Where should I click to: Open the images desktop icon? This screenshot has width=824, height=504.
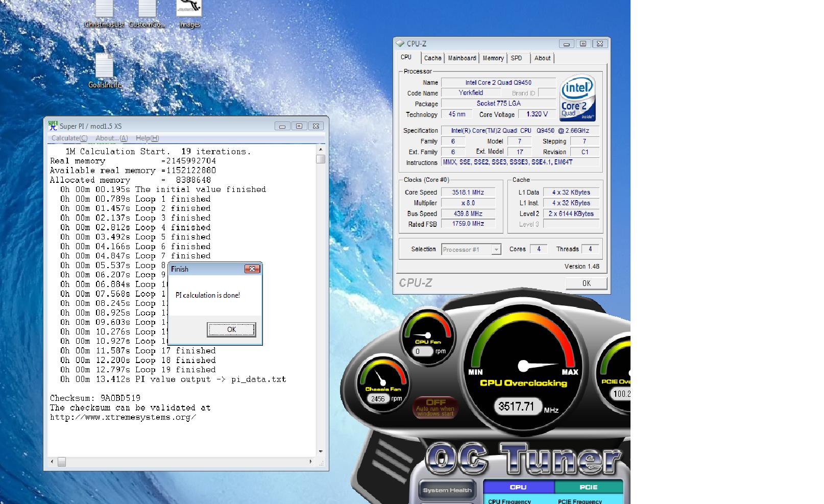point(189,14)
